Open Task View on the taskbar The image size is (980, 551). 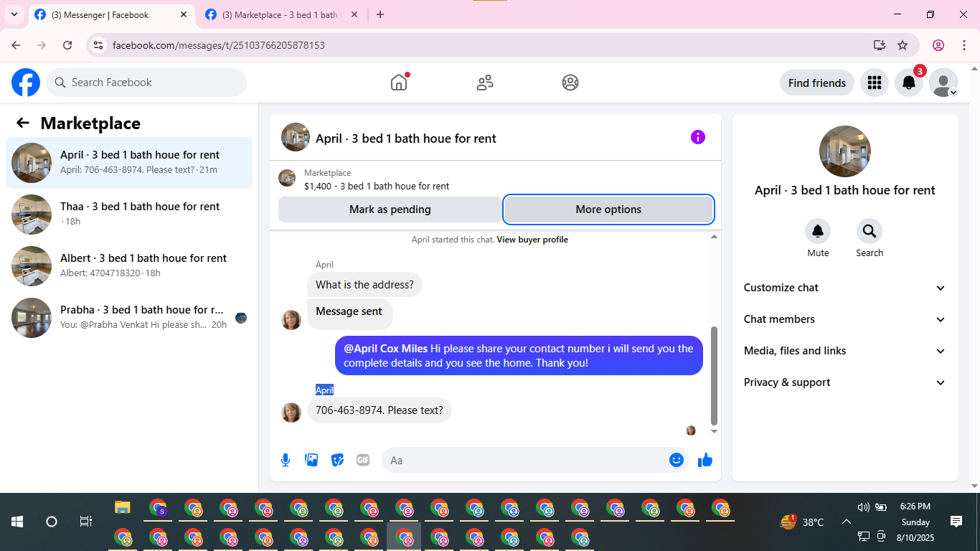tap(85, 522)
